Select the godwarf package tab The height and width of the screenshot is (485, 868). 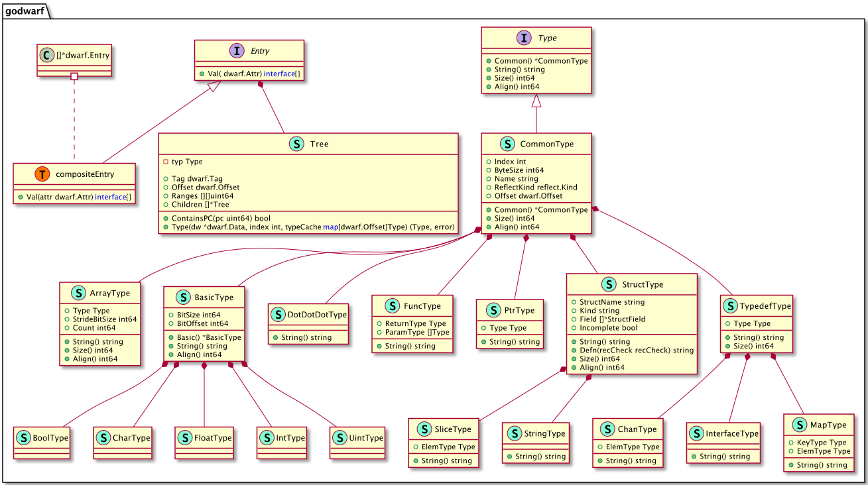26,9
